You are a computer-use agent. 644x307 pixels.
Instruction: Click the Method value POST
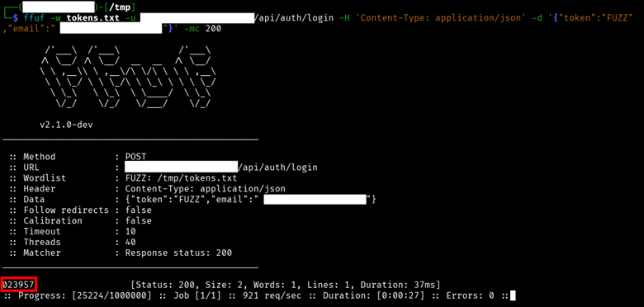[x=135, y=157]
